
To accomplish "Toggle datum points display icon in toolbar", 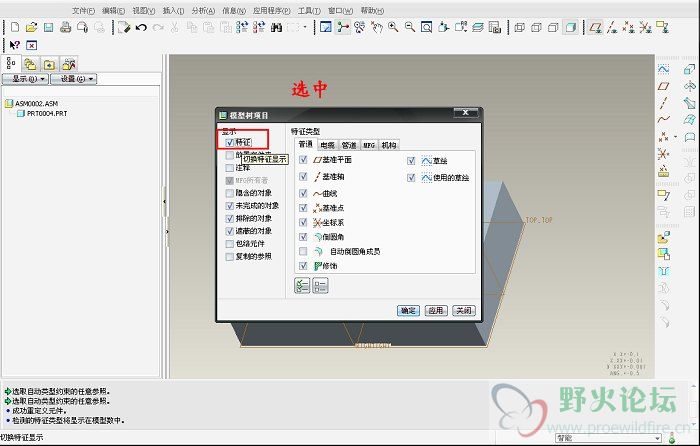I will click(629, 28).
